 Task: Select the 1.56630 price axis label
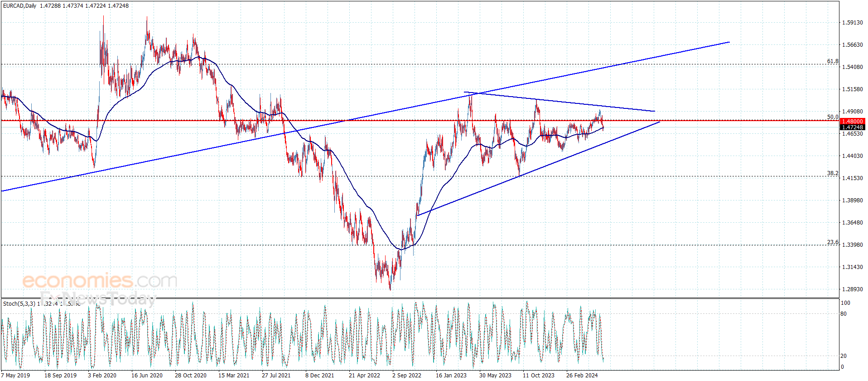coord(852,45)
